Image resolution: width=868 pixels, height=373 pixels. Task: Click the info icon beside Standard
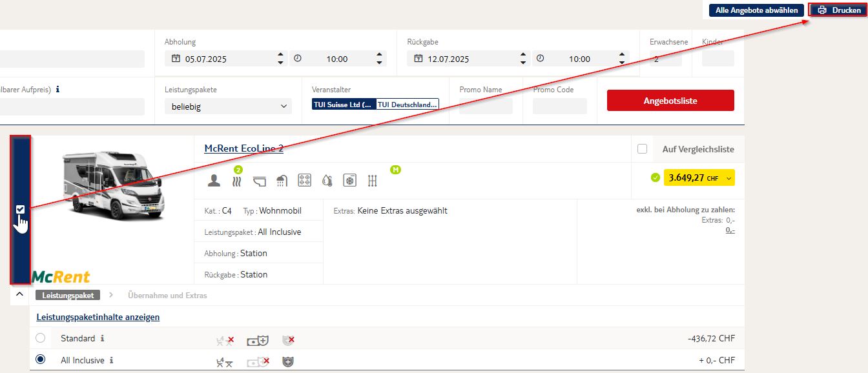click(103, 338)
